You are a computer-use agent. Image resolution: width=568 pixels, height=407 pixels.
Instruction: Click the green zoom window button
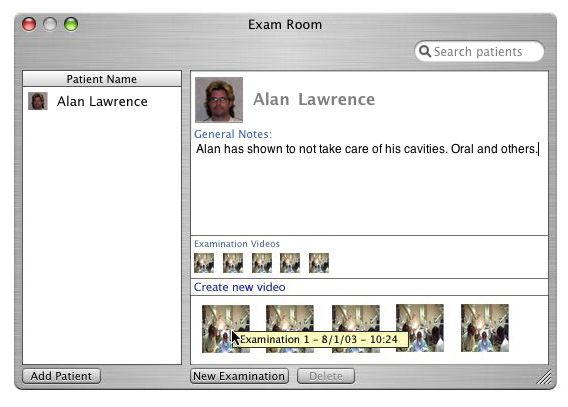pyautogui.click(x=71, y=24)
